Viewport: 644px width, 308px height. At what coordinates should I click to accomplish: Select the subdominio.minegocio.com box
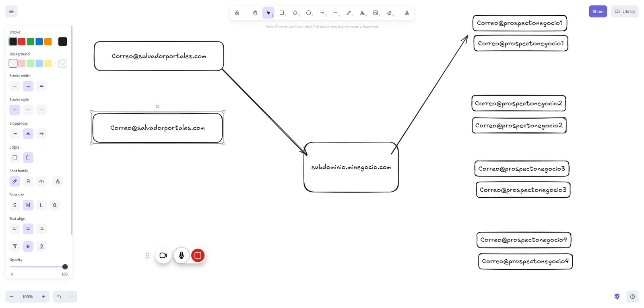351,167
